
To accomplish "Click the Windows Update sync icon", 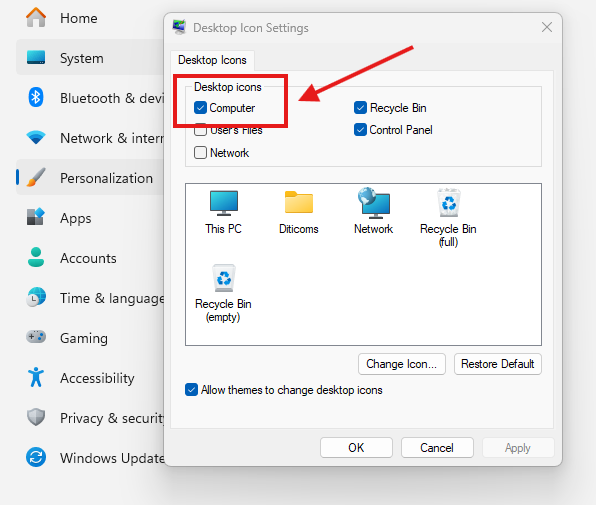I will 36,457.
